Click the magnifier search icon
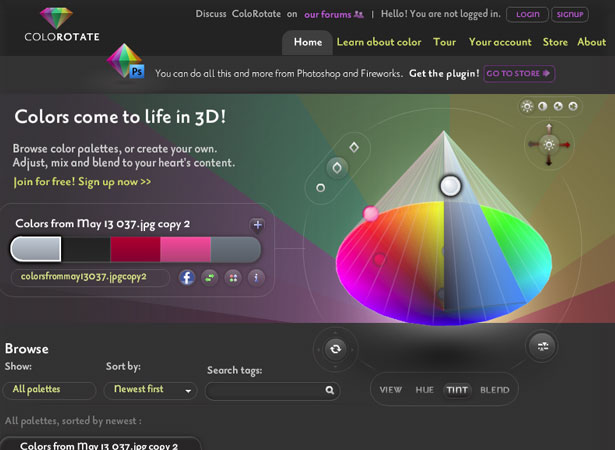 click(x=329, y=390)
